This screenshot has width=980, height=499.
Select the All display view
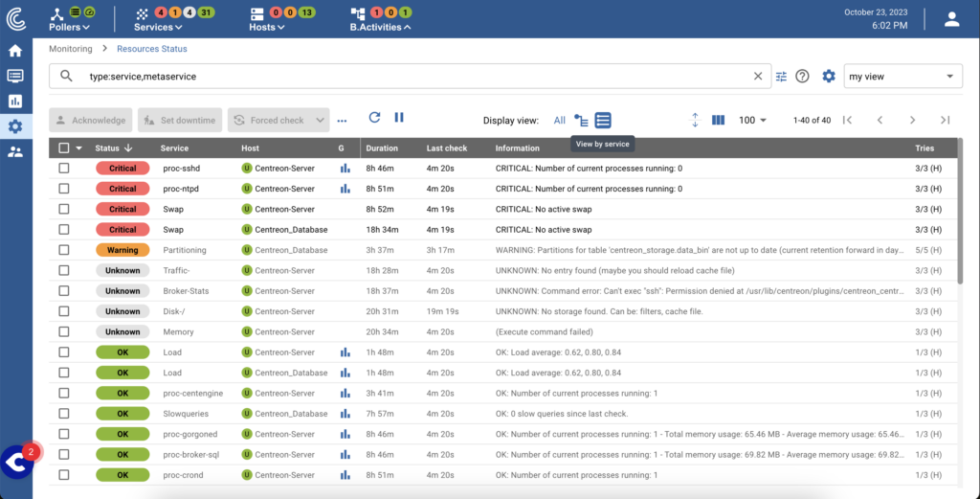coord(559,120)
